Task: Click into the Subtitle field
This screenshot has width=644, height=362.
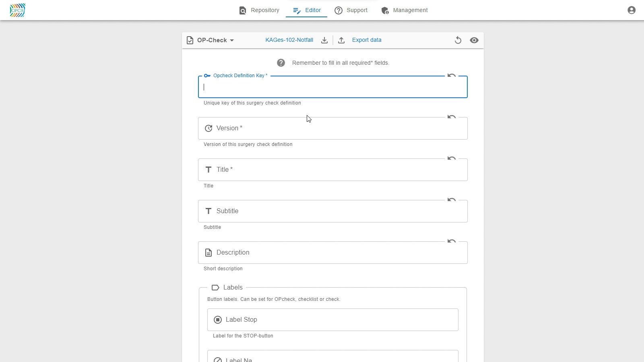Action: tap(333, 211)
